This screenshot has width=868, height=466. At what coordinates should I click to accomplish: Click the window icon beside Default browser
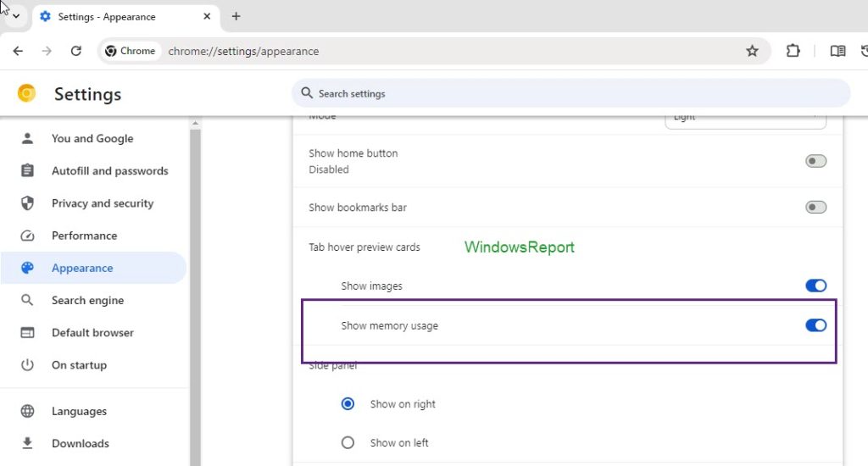pyautogui.click(x=27, y=333)
